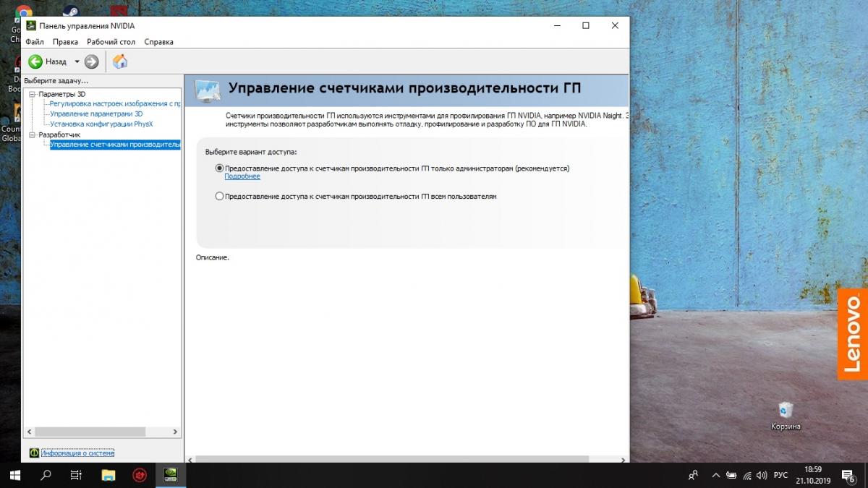Click the grey Forward arrow icon
This screenshot has width=868, height=488.
91,61
